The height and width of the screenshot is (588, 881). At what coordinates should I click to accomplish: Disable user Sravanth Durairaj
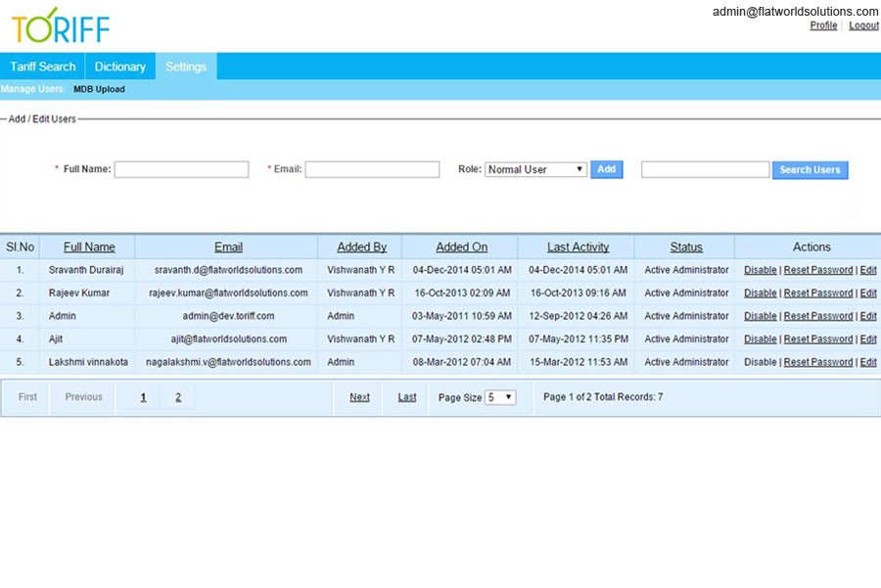(x=760, y=269)
